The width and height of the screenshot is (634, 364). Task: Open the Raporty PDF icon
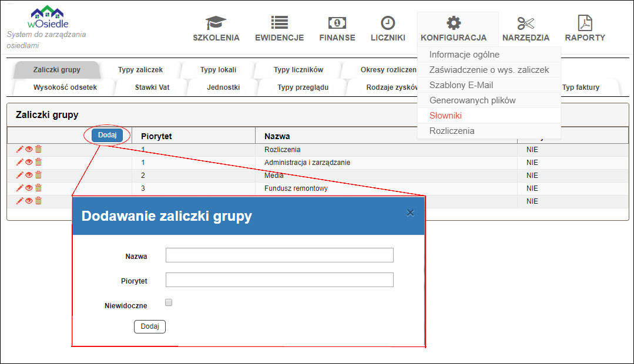pos(585,23)
